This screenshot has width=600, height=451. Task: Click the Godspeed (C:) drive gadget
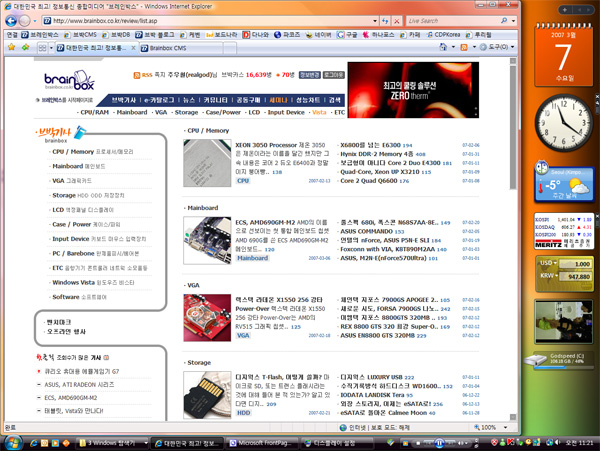point(559,360)
